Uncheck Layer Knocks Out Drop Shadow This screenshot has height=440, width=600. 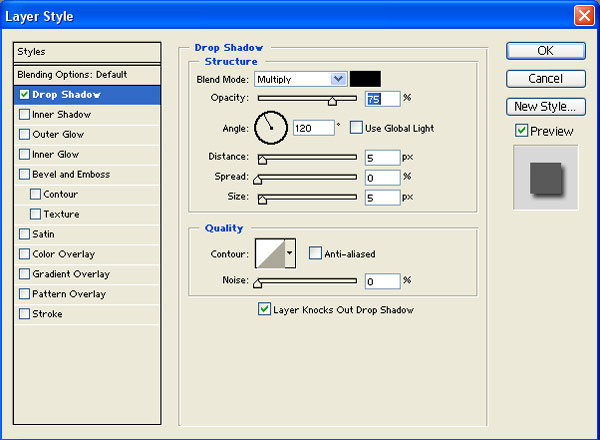tap(265, 310)
